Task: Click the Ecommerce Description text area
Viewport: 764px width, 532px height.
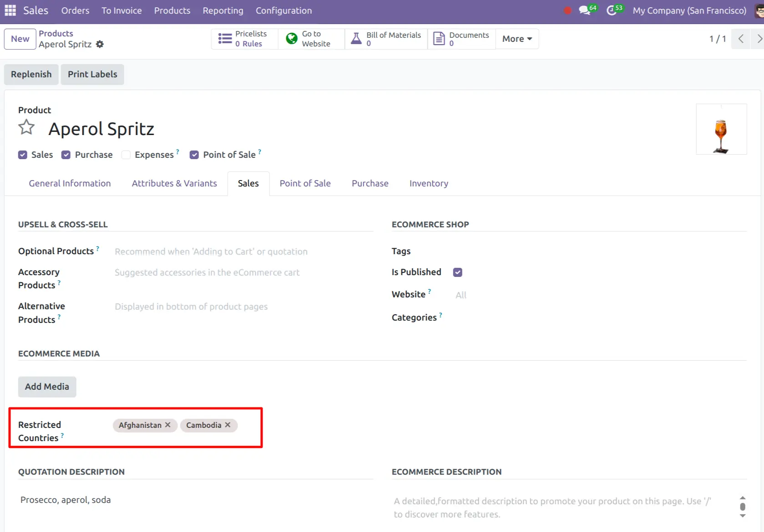Action: (x=564, y=508)
